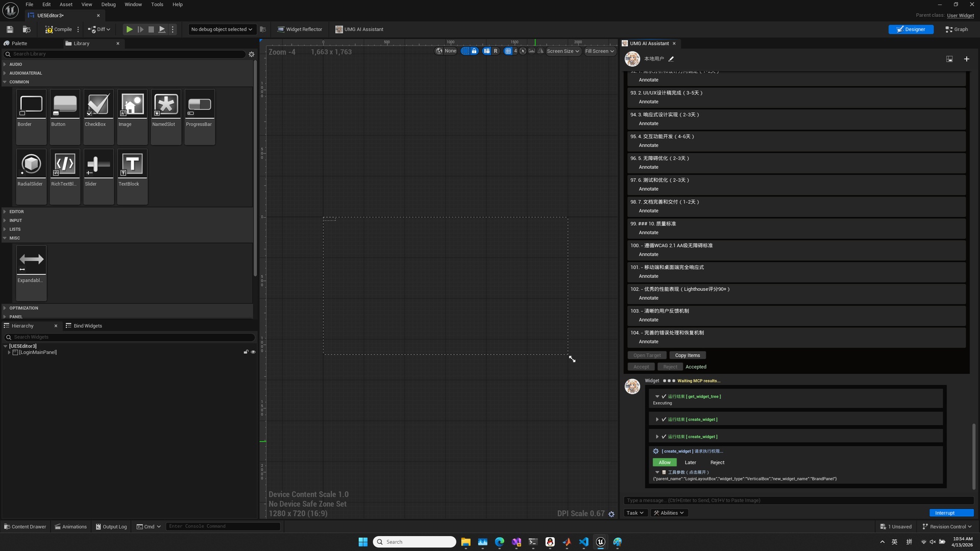980x551 pixels.
Task: Open Task mode dropdown
Action: click(635, 513)
